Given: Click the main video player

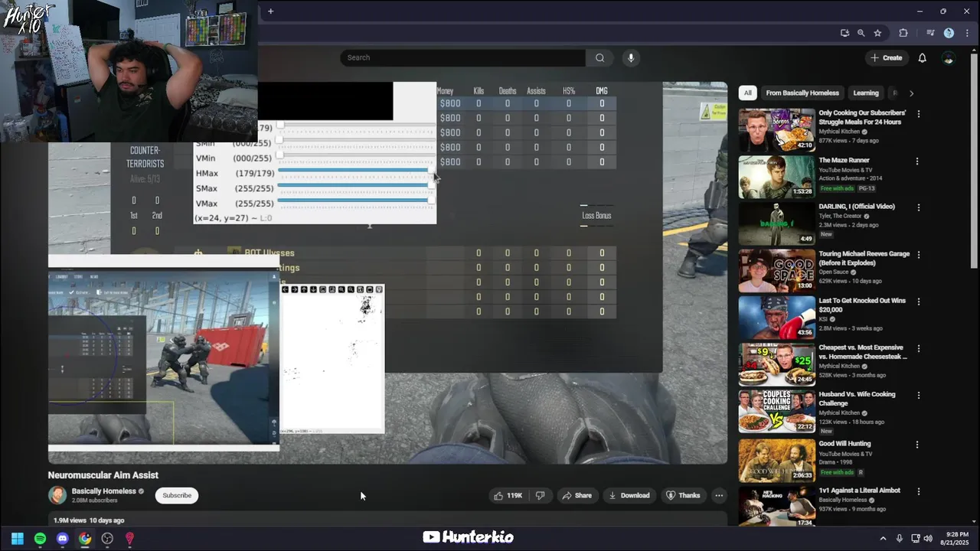Looking at the screenshot, I should click(387, 272).
